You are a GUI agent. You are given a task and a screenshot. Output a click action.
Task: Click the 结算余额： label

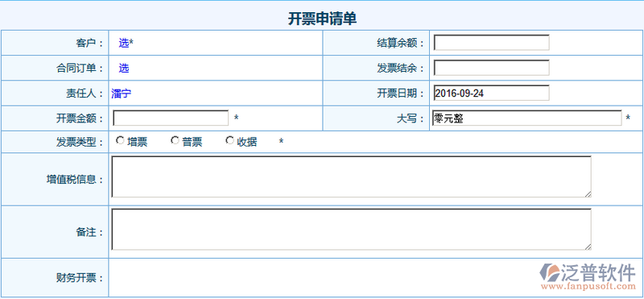[x=401, y=43]
